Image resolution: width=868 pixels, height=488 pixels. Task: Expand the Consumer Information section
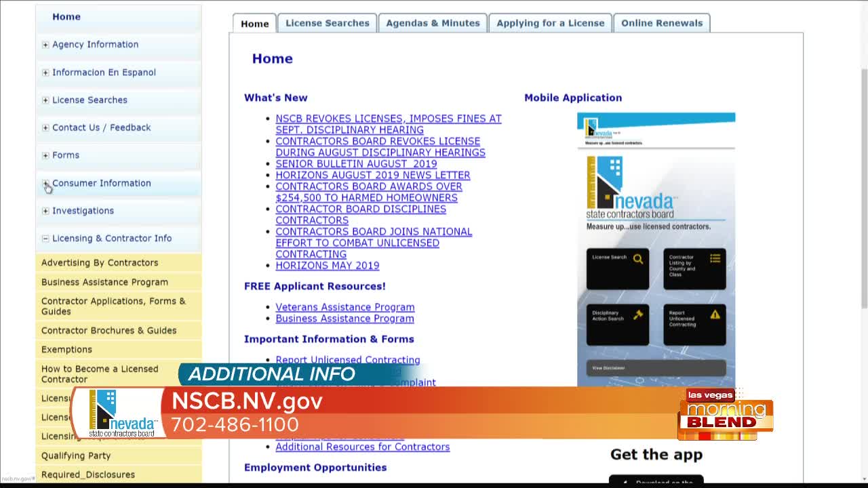coord(45,184)
